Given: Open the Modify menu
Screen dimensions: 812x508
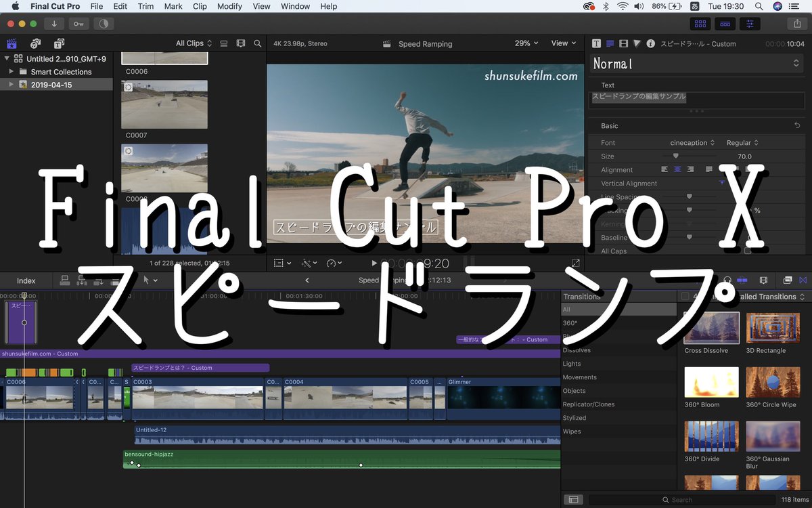Looking at the screenshot, I should 229,6.
